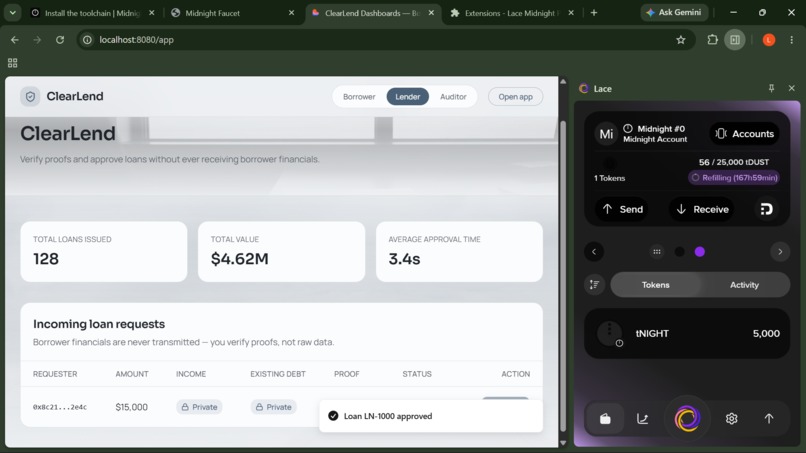Open the Lace chart analytics icon
806x453 pixels.
coord(643,419)
